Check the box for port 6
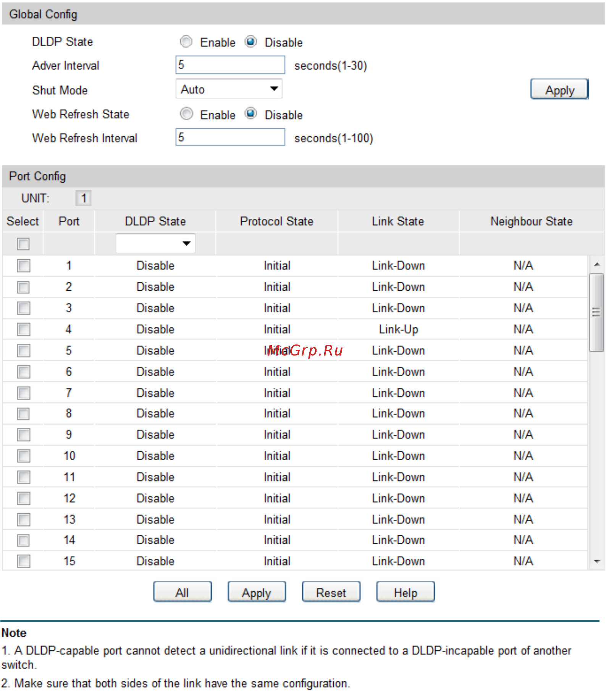The height and width of the screenshot is (700, 606). point(23,372)
